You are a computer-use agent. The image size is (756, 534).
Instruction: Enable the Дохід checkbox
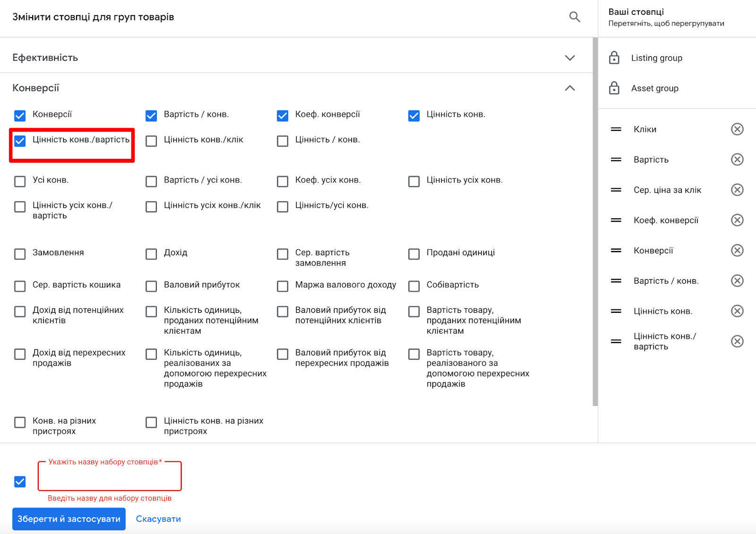point(151,254)
